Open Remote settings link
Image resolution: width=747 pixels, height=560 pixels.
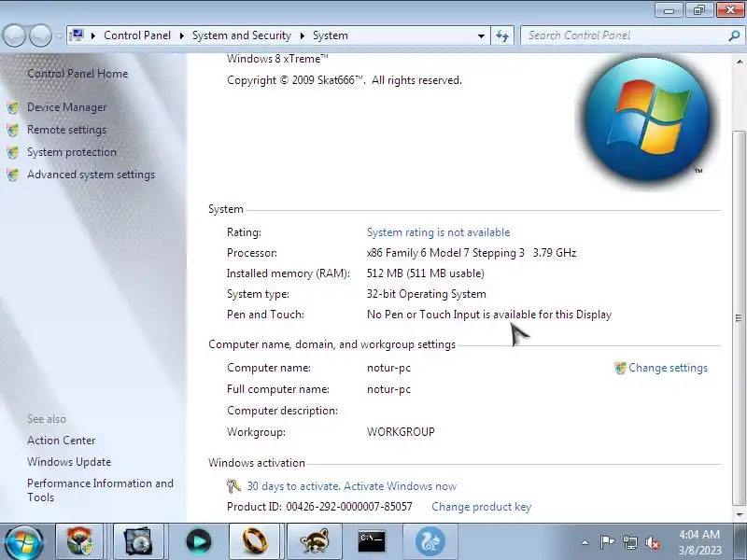point(66,130)
